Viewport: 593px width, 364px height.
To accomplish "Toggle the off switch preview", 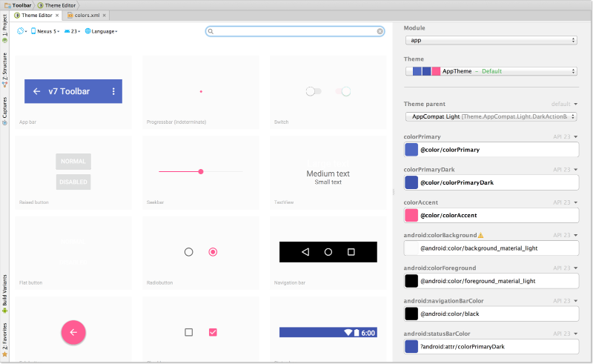I will click(x=314, y=91).
